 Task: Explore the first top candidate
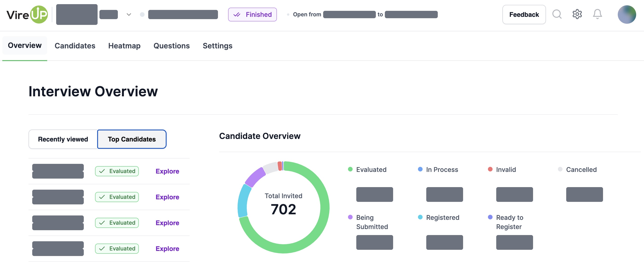(x=167, y=171)
